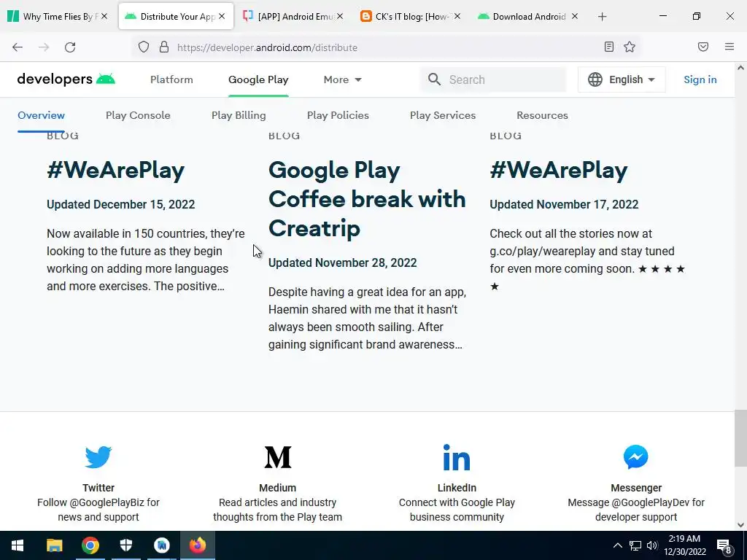Expand the More dropdown menu

343,79
